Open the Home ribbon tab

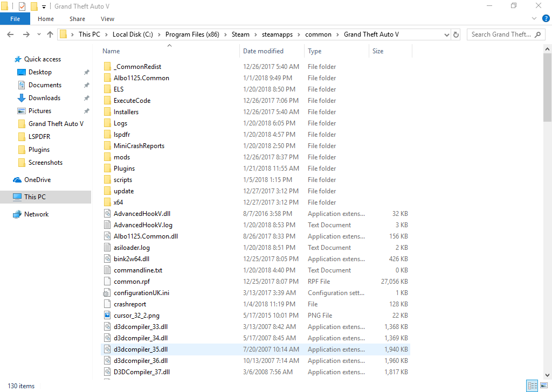coord(46,19)
